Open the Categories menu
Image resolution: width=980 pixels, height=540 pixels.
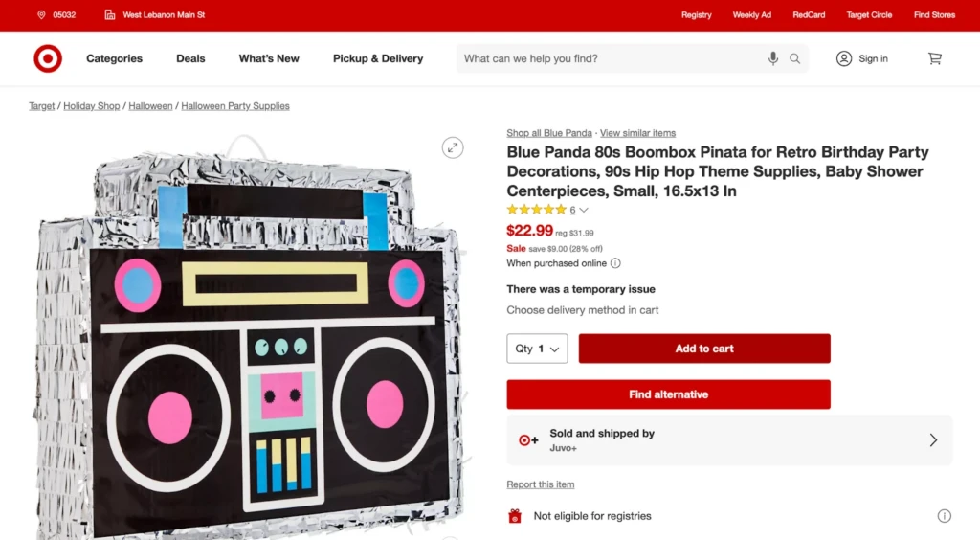point(114,58)
